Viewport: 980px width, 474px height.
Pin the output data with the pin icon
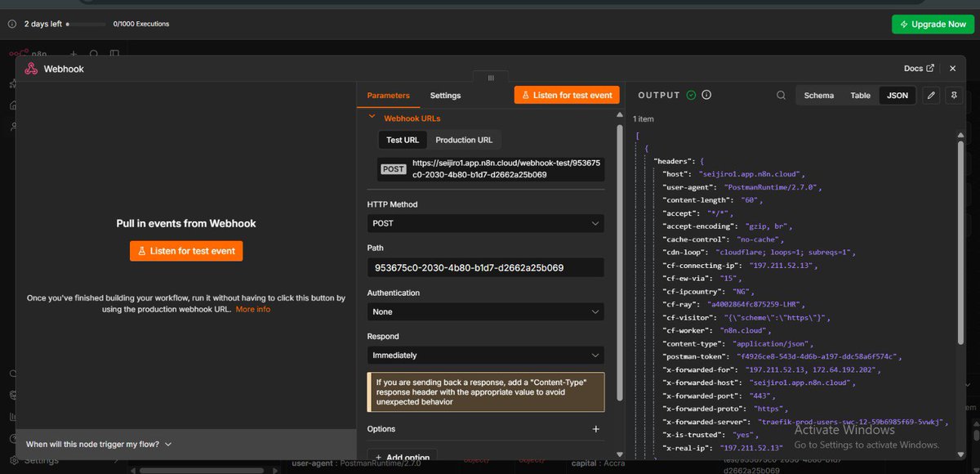coord(953,95)
